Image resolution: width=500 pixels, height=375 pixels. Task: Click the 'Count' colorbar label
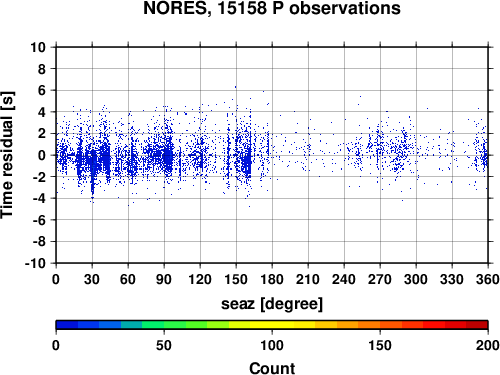(272, 369)
